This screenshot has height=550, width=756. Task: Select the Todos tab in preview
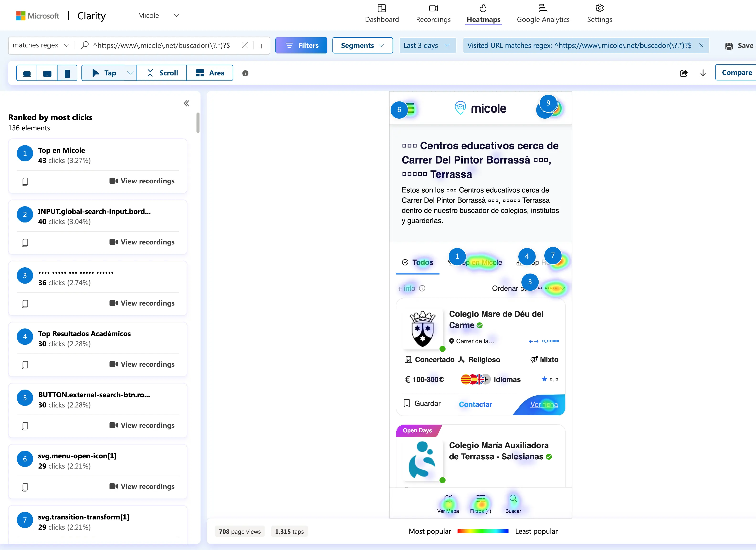pyautogui.click(x=417, y=262)
